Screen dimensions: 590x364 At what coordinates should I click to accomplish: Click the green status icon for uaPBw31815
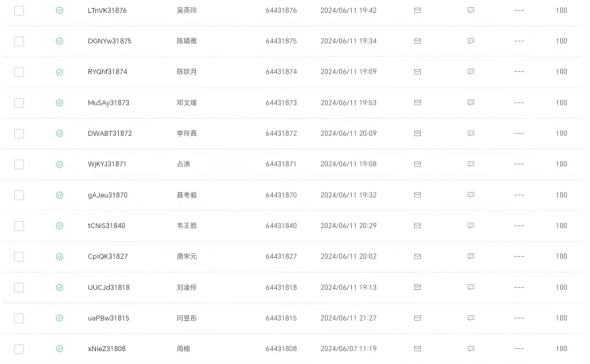59,318
